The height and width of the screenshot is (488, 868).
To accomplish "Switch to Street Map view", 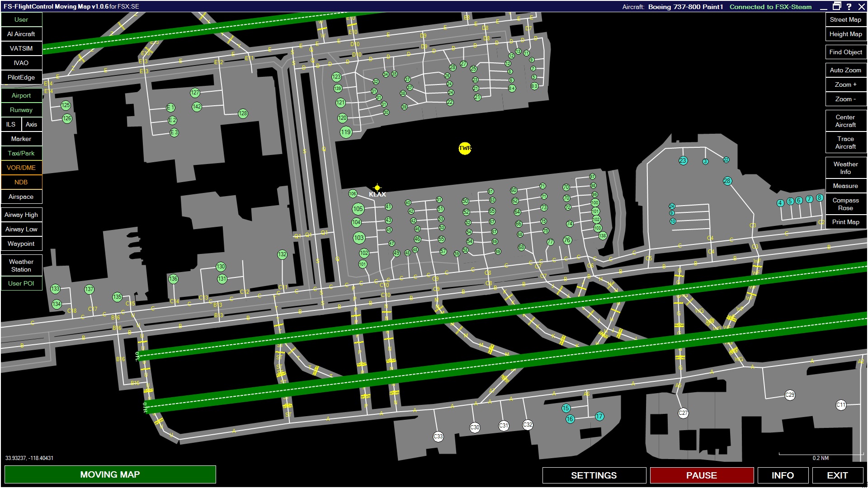I will (x=845, y=19).
